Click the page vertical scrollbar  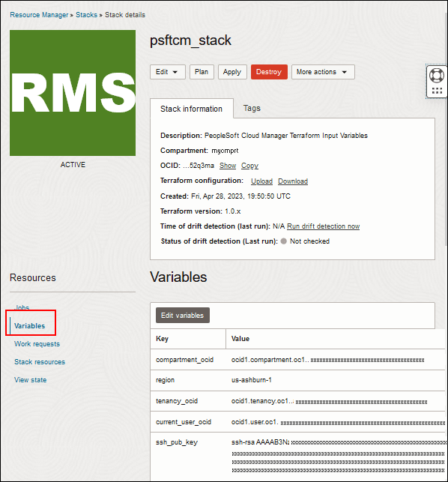coord(447,129)
